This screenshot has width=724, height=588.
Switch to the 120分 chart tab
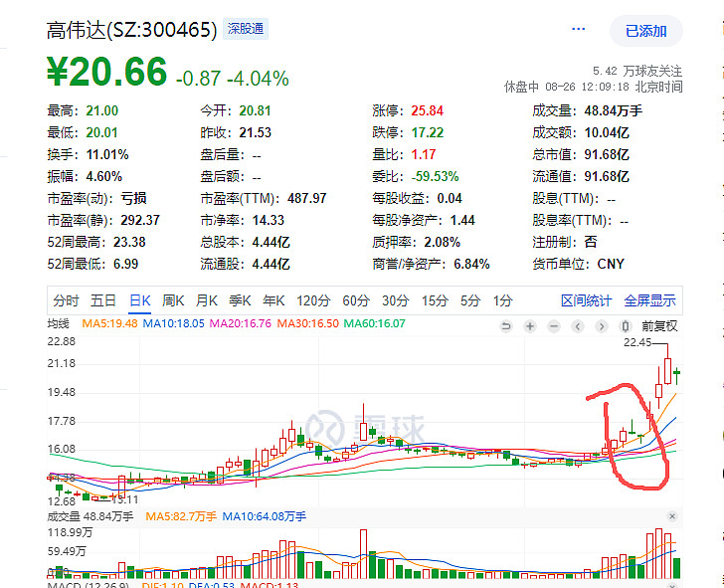pos(313,301)
